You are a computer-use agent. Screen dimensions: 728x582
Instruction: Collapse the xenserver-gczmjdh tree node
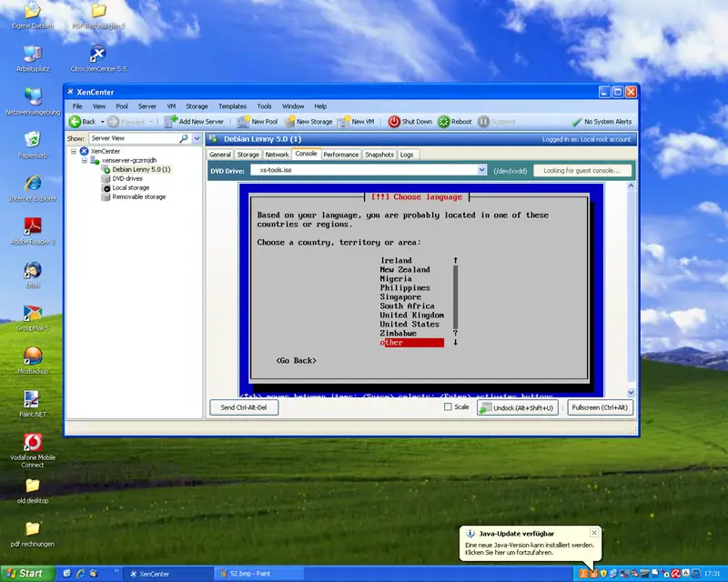[83, 160]
